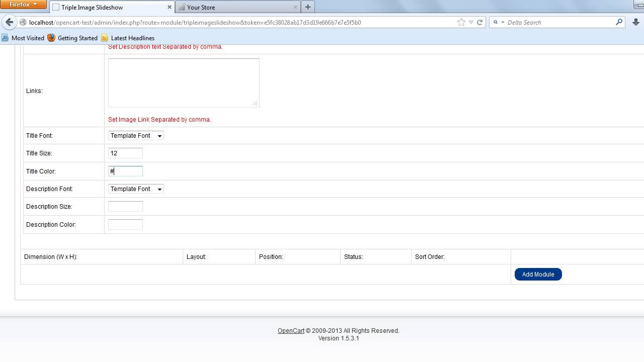Click the Description Color field
644x362 pixels.
pyautogui.click(x=125, y=225)
